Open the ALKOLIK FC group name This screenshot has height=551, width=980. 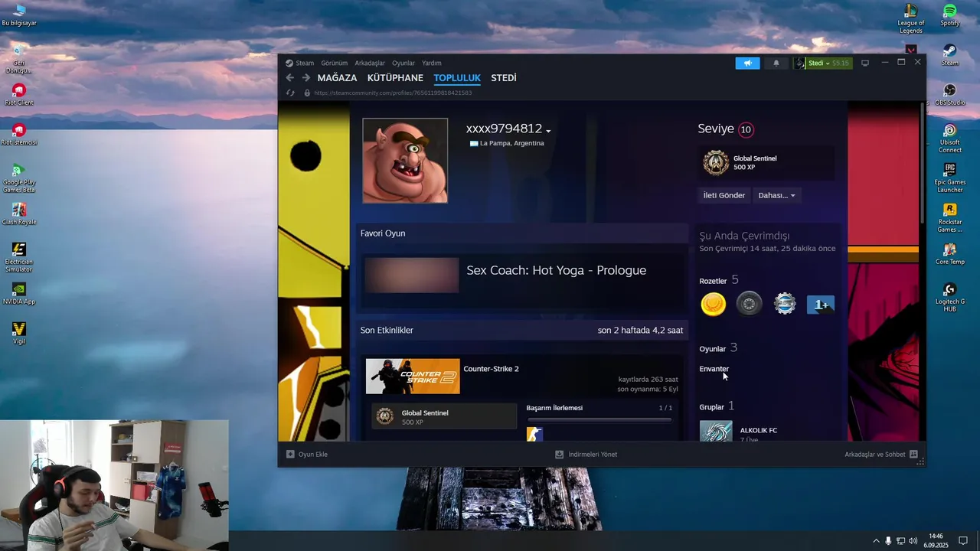[759, 430]
